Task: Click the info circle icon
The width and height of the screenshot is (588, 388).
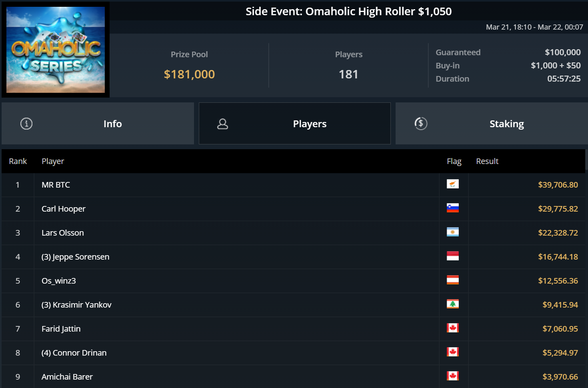Action: [26, 124]
